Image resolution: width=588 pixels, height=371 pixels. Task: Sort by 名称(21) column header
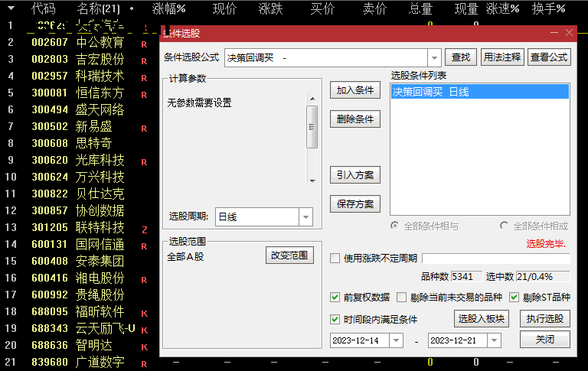98,8
